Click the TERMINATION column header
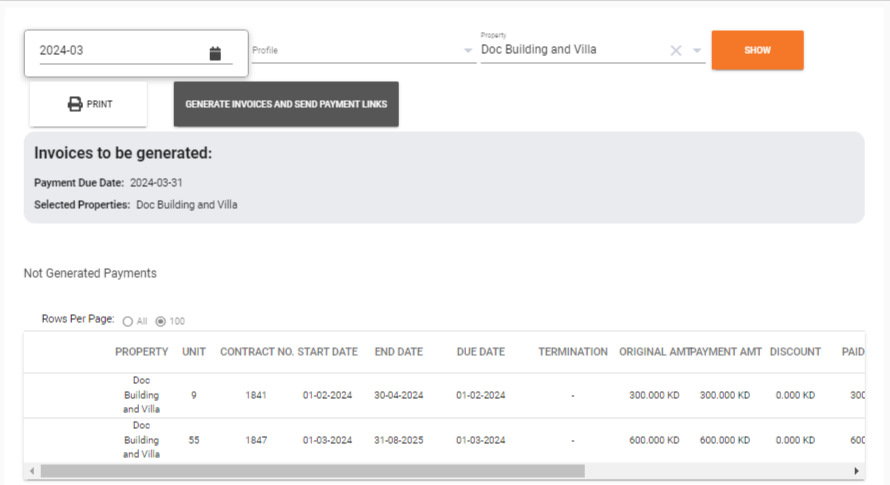Image resolution: width=890 pixels, height=485 pixels. click(x=572, y=352)
